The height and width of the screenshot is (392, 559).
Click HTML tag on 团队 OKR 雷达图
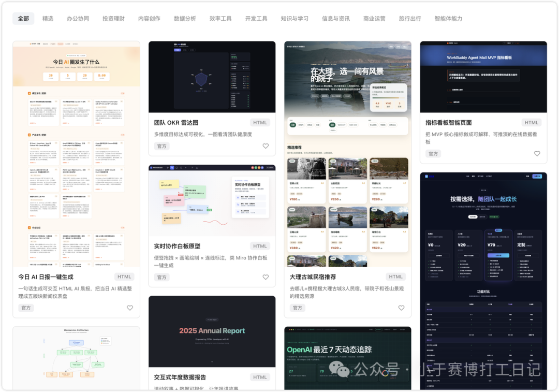pos(260,123)
